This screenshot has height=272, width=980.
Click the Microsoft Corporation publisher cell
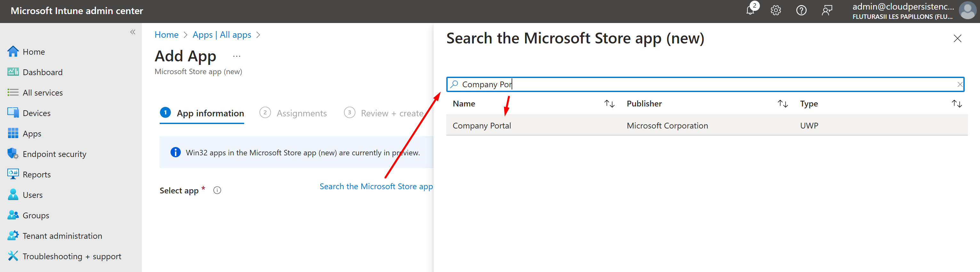coord(667,125)
